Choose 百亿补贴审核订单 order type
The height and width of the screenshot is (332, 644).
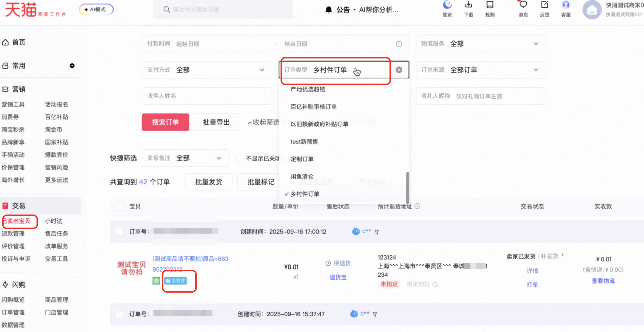click(x=313, y=107)
